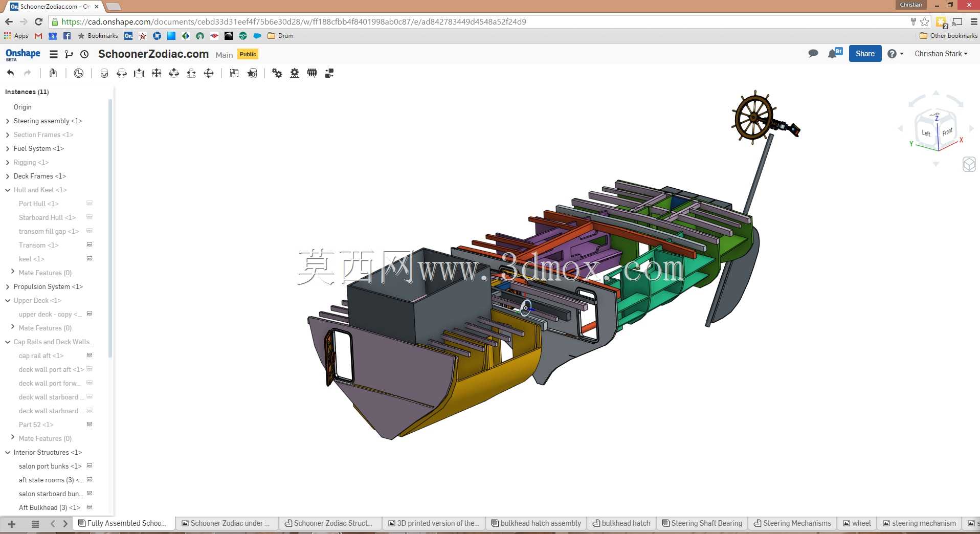Select the Gear relation tool
The height and width of the screenshot is (534, 980).
click(x=277, y=73)
